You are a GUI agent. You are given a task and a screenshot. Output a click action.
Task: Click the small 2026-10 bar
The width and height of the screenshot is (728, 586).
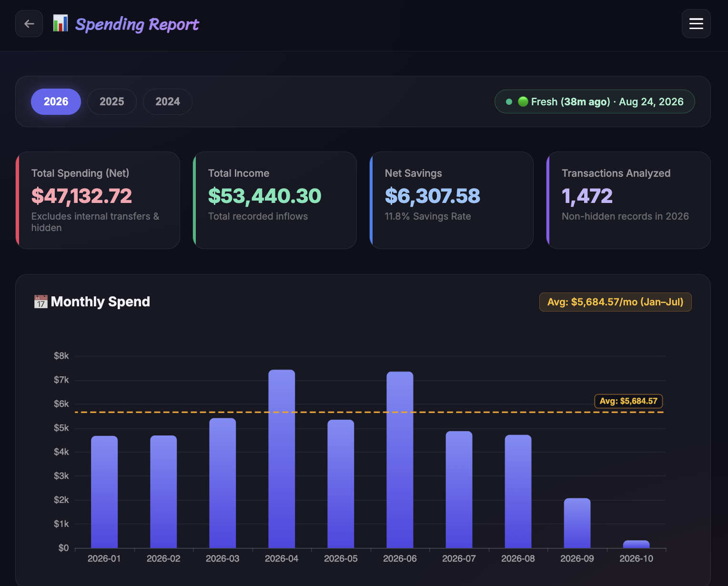636,544
